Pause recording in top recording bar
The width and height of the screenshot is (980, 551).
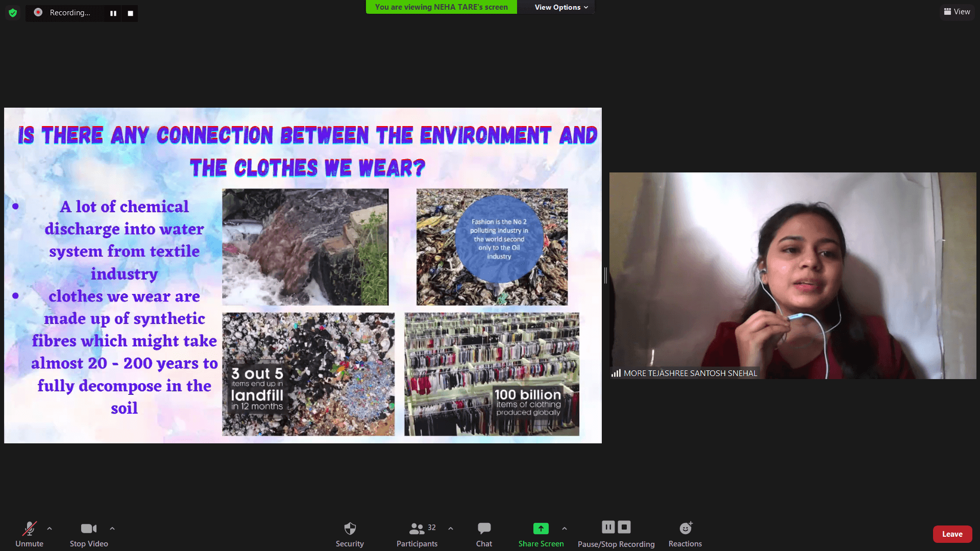[x=113, y=13]
